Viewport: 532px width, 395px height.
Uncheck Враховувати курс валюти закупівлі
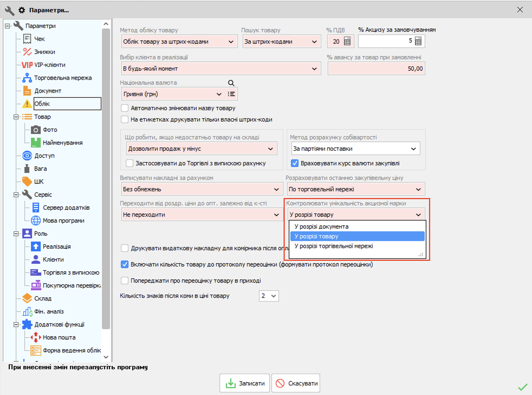coord(294,163)
